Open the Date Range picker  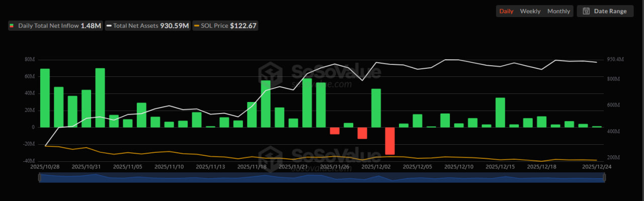pyautogui.click(x=605, y=11)
